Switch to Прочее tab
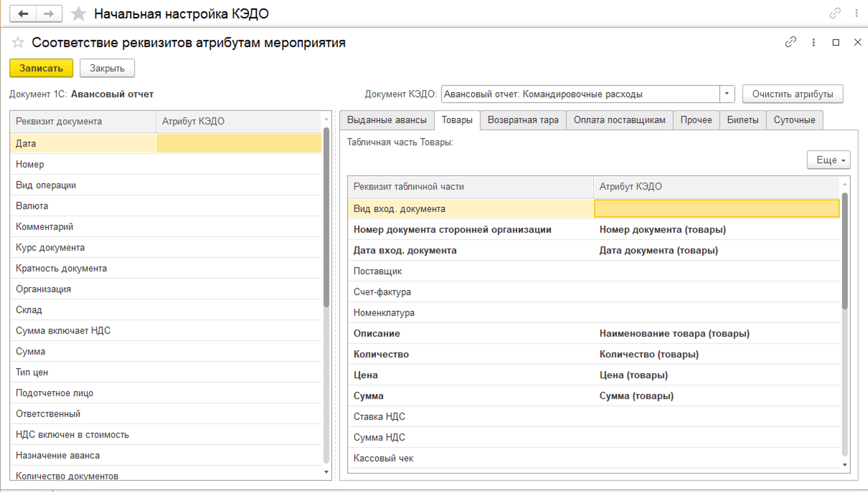The height and width of the screenshot is (492, 868). click(x=696, y=120)
